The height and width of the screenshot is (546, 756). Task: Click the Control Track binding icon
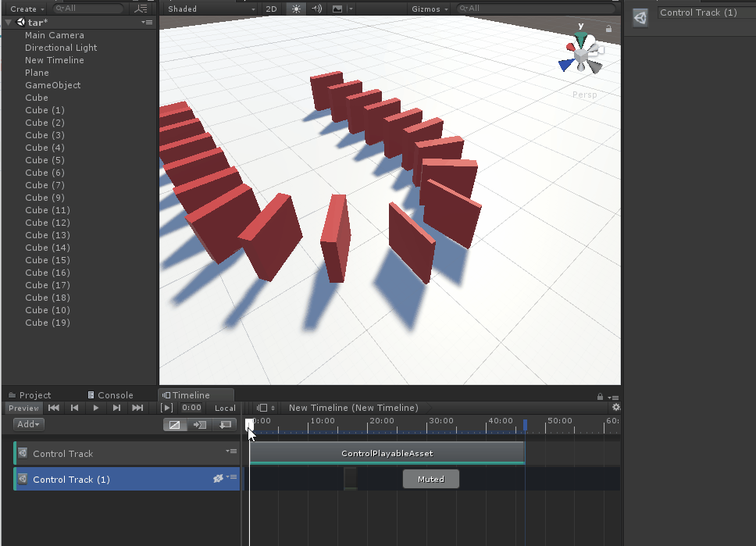pos(23,453)
